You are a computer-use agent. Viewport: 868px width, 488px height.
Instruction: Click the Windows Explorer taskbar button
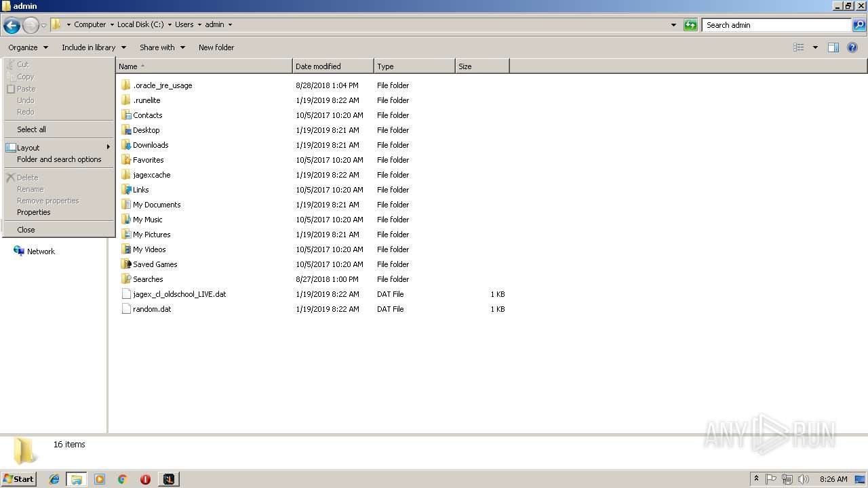77,479
